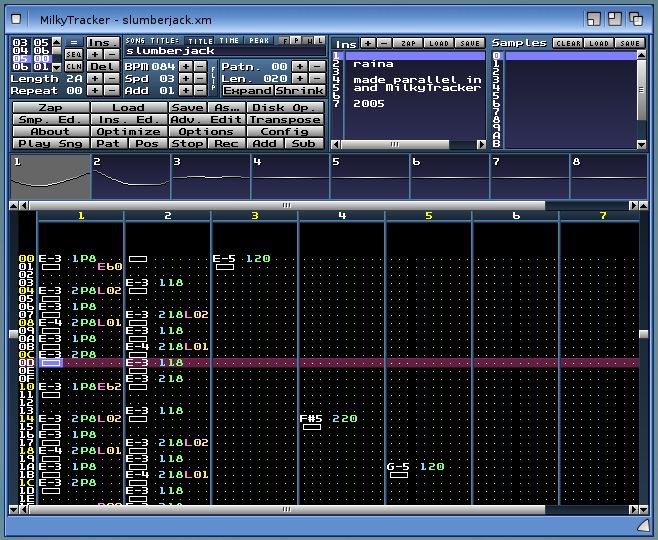Expand the current pattern
Screen dimensions: 658x540
[247, 90]
